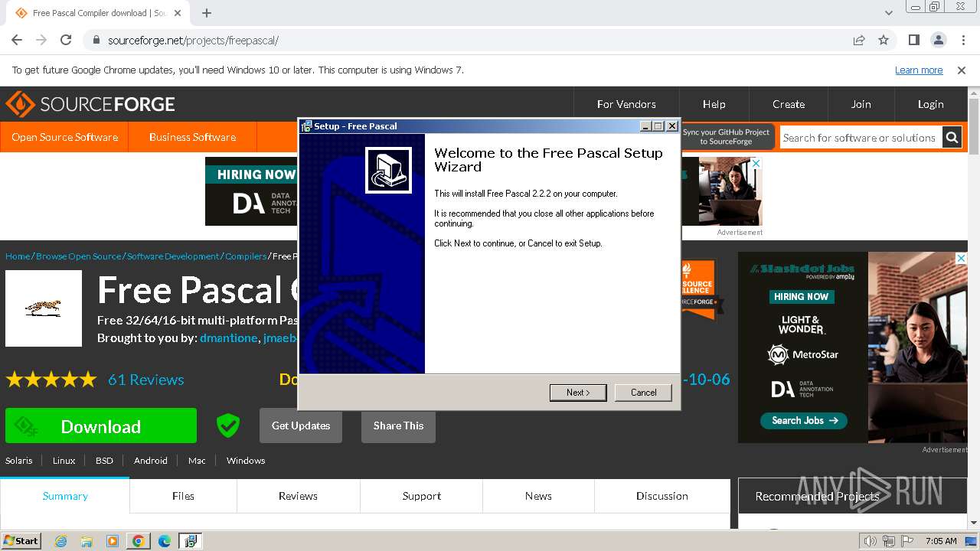The height and width of the screenshot is (551, 980).
Task: Expand Chrome tab search chevron
Action: pos(888,13)
